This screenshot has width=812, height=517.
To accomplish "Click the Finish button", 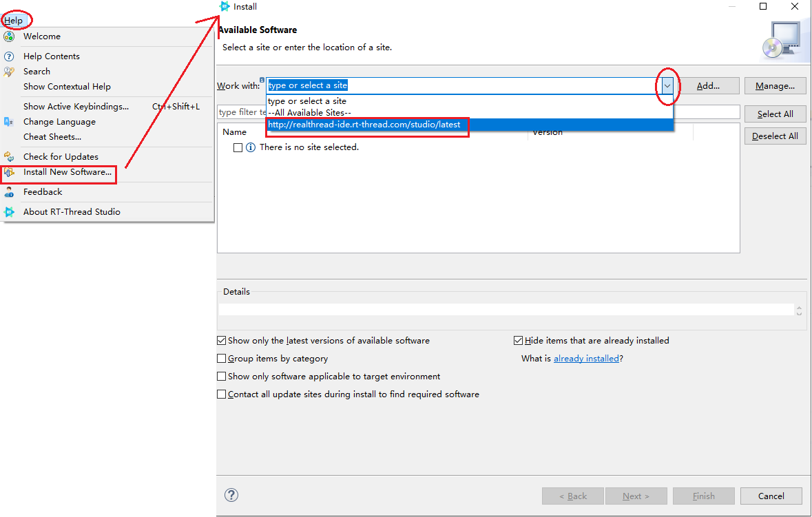I will [x=704, y=496].
